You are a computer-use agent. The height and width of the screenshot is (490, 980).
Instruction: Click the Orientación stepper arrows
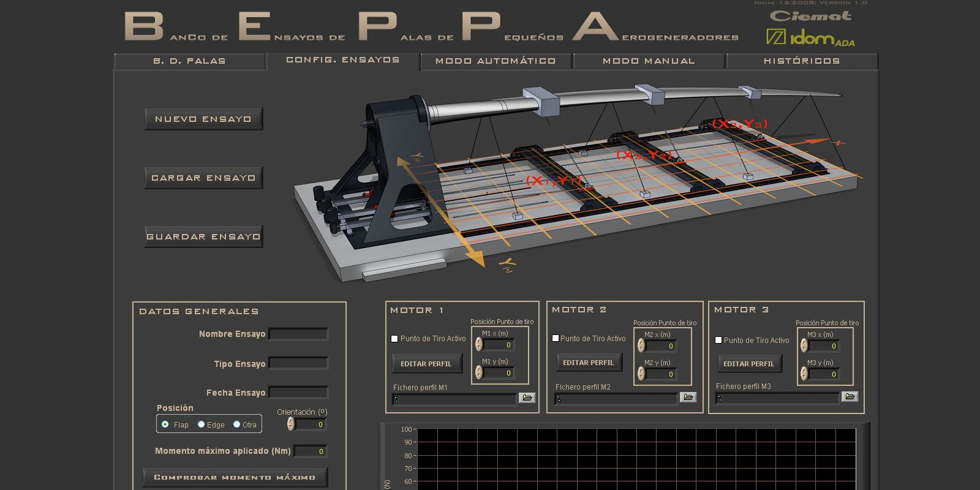[290, 424]
